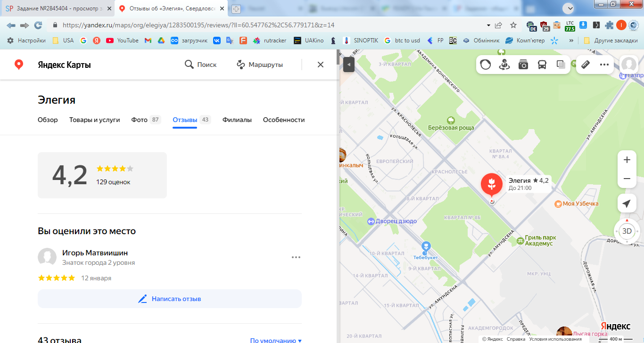Open the Другие закладки folder
Image resolution: width=644 pixels, height=343 pixels.
pyautogui.click(x=610, y=41)
